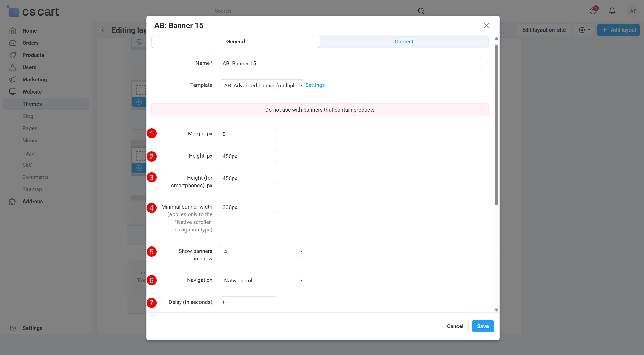Open Add-ons via the puzzle icon

tap(12, 201)
